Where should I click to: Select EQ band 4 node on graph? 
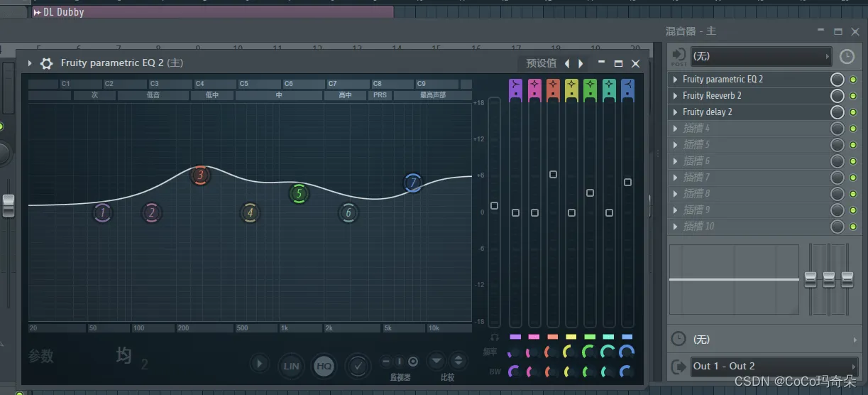coord(249,212)
